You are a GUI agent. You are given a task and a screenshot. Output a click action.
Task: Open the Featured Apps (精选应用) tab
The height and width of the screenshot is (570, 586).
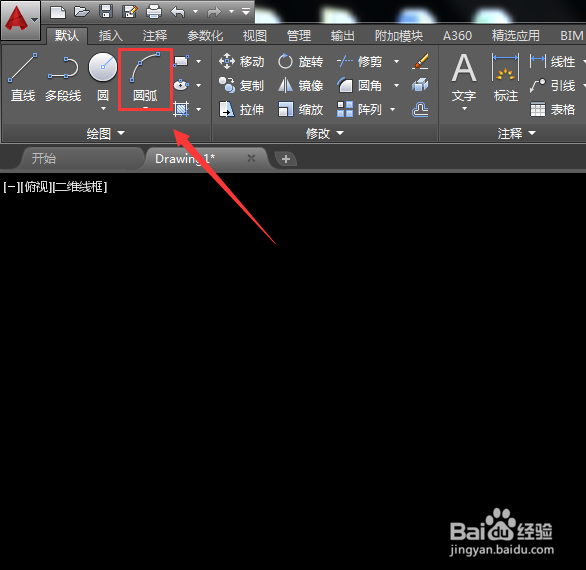click(x=516, y=36)
